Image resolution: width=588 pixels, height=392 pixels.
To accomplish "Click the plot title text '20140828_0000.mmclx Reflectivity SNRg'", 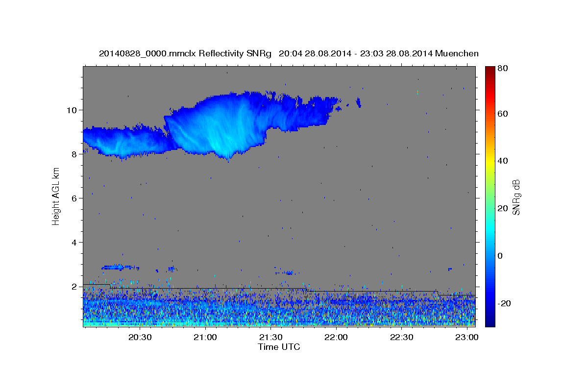I will tap(185, 53).
